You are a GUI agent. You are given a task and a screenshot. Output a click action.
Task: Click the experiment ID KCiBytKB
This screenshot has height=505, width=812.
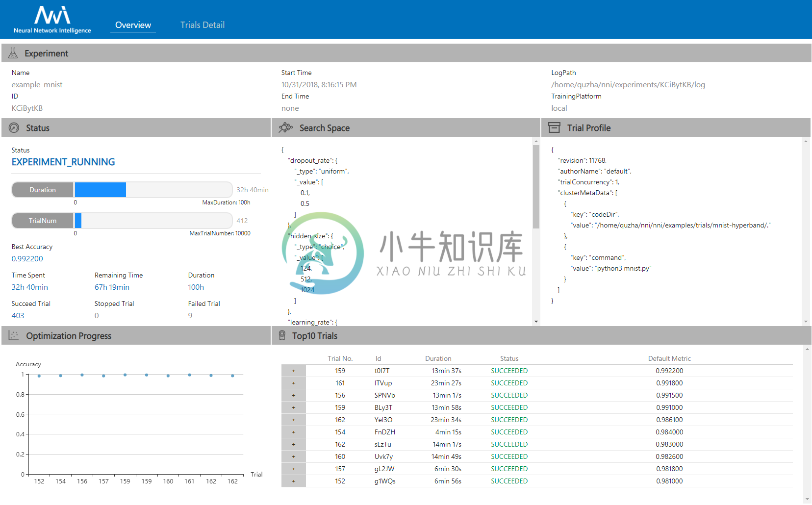pyautogui.click(x=27, y=108)
